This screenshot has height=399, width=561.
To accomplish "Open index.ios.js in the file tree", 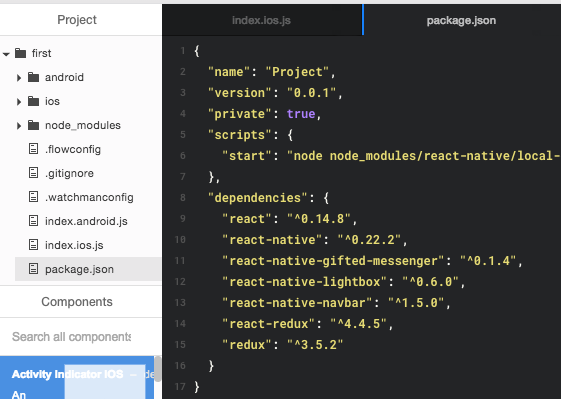I will click(74, 245).
